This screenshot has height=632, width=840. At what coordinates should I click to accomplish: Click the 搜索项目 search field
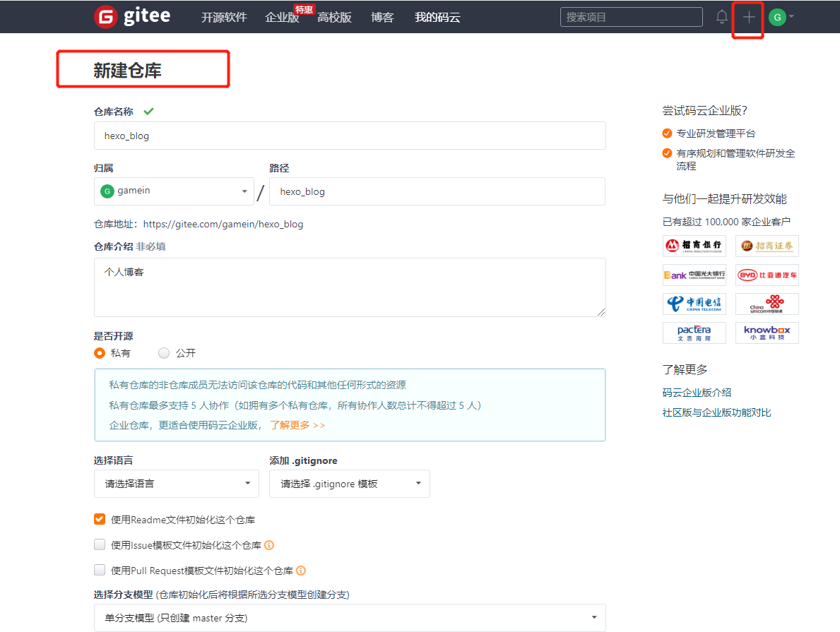tap(632, 17)
